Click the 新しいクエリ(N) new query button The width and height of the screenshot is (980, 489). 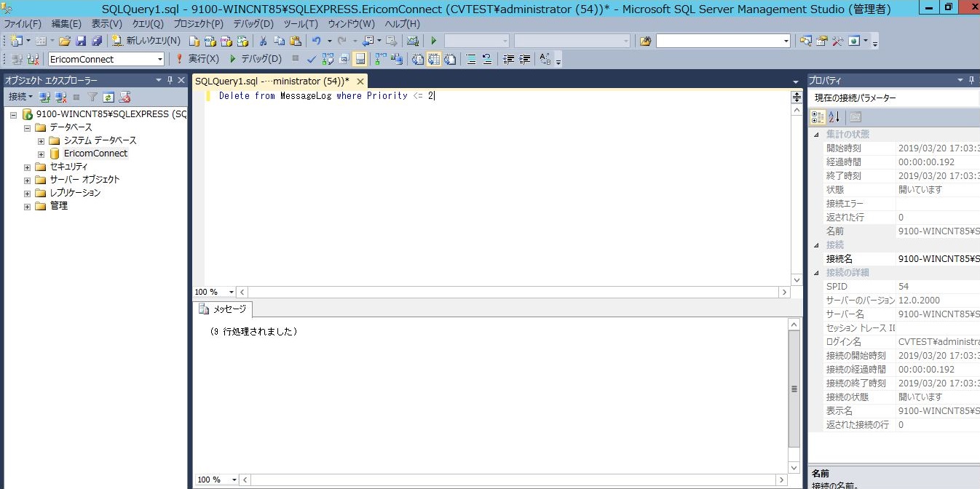[146, 41]
